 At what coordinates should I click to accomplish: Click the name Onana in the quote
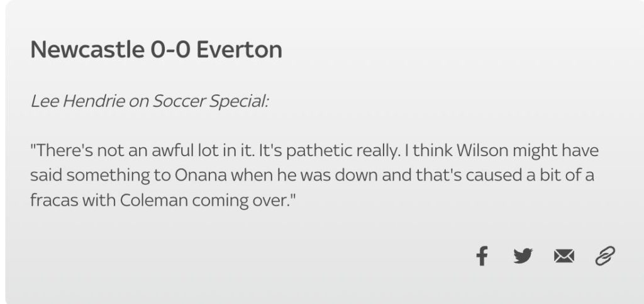pyautogui.click(x=202, y=176)
